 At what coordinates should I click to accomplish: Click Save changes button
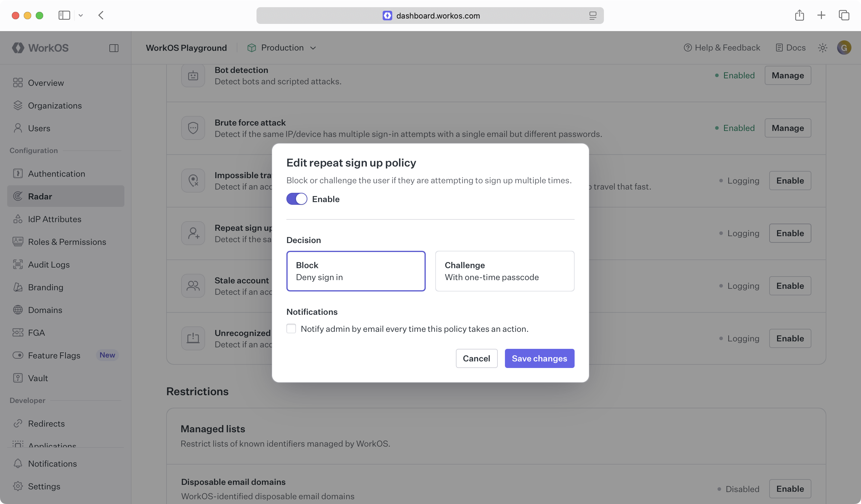click(539, 358)
